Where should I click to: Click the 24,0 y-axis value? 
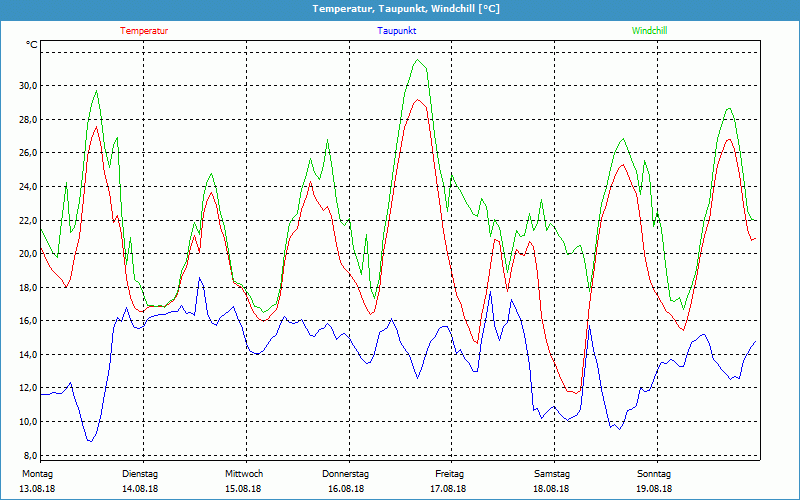pos(29,187)
